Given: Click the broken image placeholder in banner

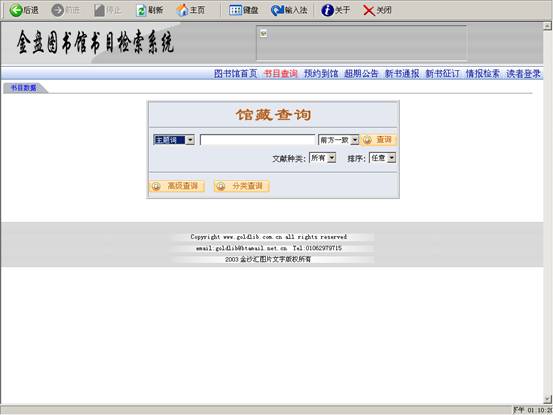Looking at the screenshot, I should point(263,33).
